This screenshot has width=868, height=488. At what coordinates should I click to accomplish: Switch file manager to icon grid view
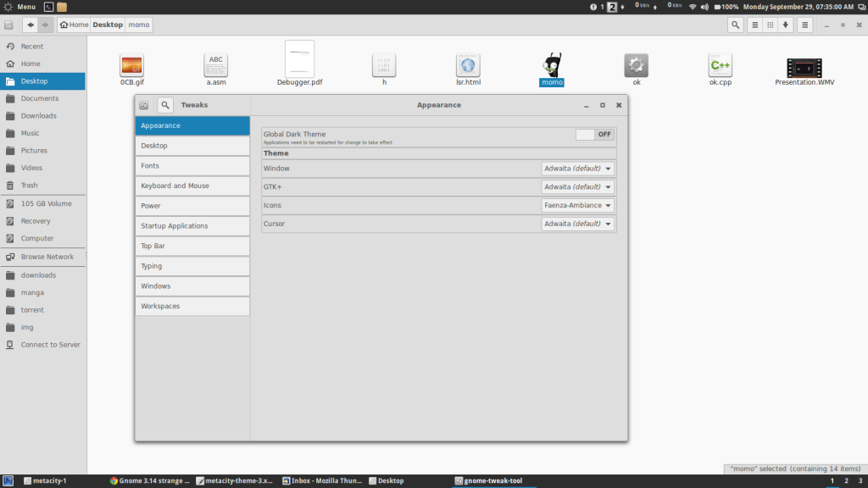[x=771, y=25]
